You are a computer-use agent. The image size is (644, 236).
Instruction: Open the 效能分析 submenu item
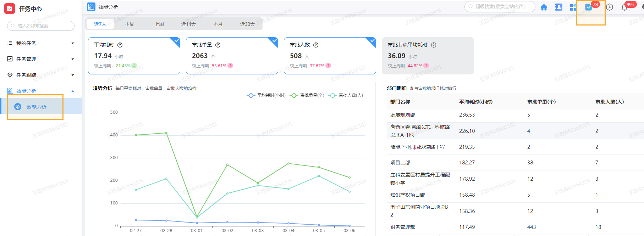(36, 107)
